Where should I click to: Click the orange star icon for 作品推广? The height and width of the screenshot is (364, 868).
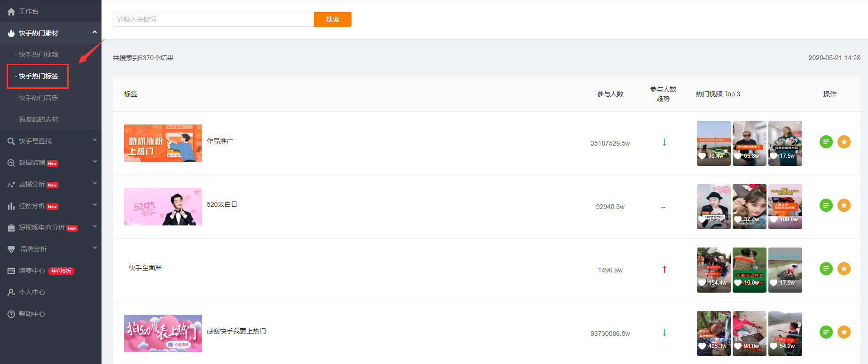844,142
